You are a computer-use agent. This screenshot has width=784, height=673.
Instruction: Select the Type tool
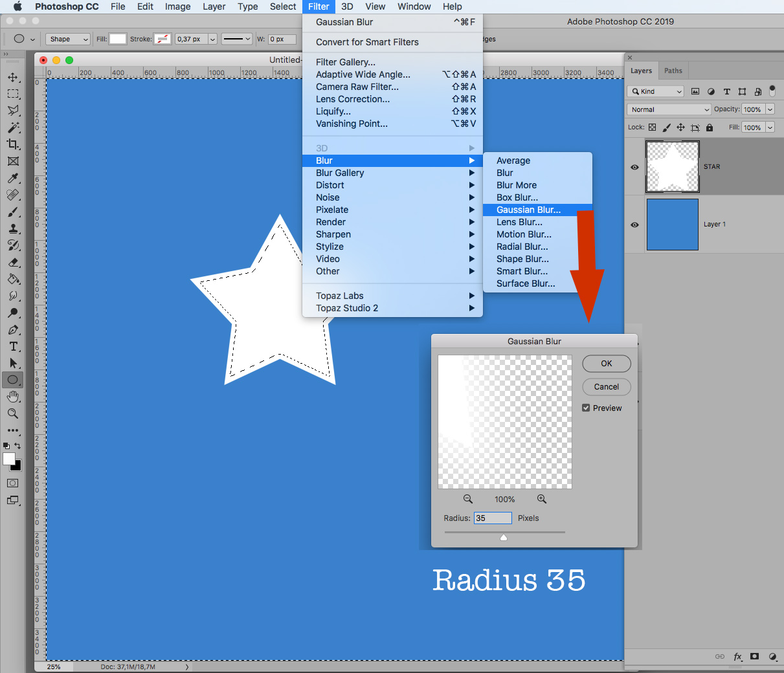coord(13,346)
